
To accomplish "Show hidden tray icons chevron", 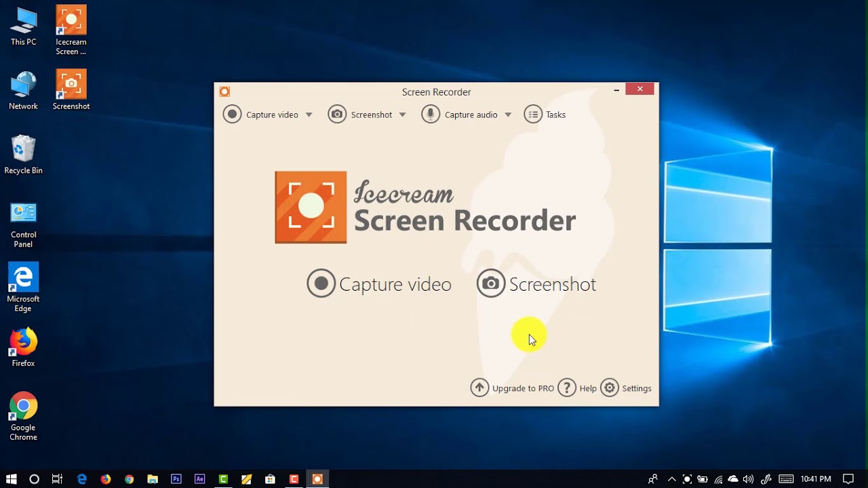I will [x=671, y=479].
